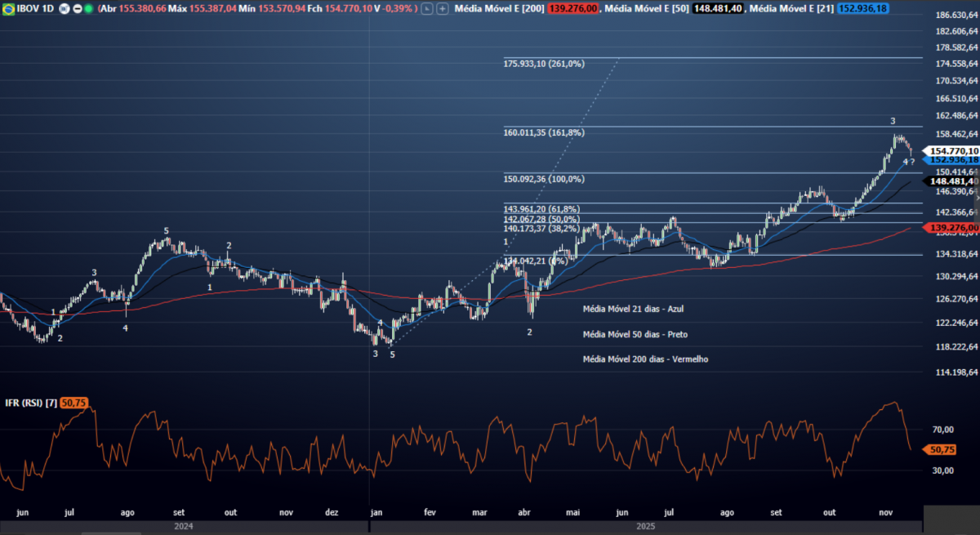Screen dimensions: 980x535
Task: Click the 2025 year label on time axis
Action: (x=645, y=528)
